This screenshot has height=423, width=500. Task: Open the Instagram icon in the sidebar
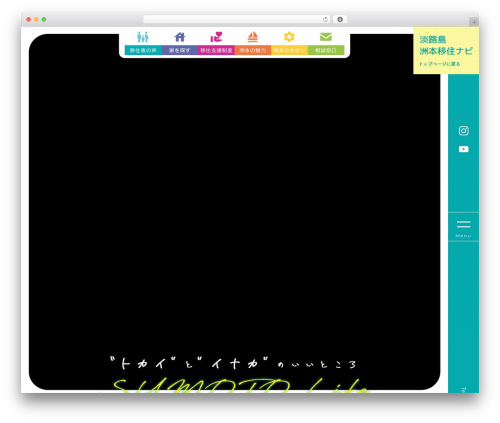[464, 131]
